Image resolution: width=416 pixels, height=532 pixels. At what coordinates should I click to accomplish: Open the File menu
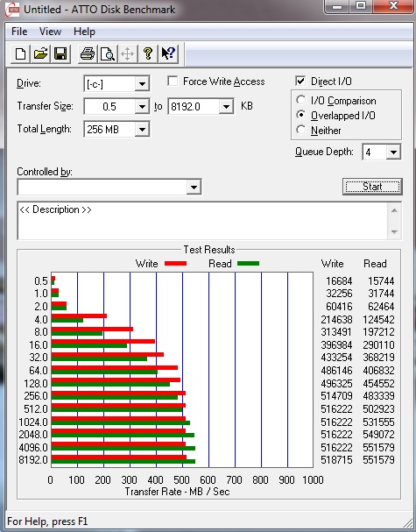[19, 32]
